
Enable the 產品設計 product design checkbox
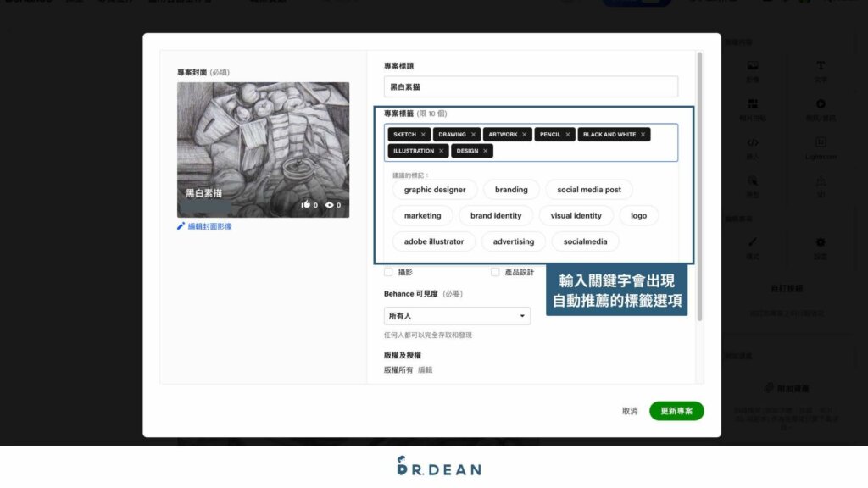click(496, 272)
